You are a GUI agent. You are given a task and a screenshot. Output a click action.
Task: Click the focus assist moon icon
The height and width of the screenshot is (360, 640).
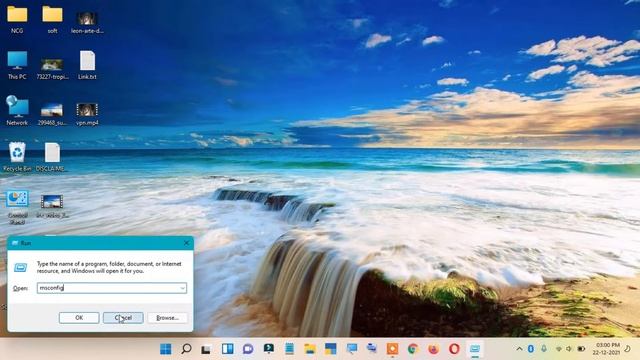pyautogui.click(x=628, y=349)
